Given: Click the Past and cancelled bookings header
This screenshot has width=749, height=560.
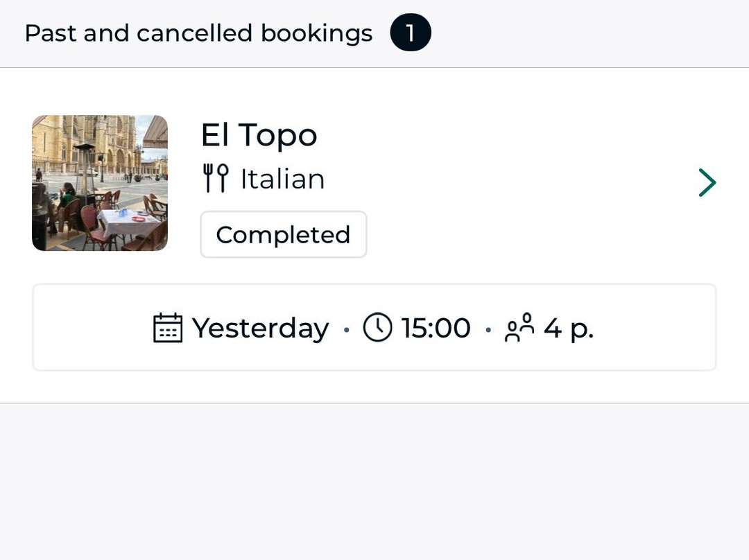Looking at the screenshot, I should click(198, 33).
